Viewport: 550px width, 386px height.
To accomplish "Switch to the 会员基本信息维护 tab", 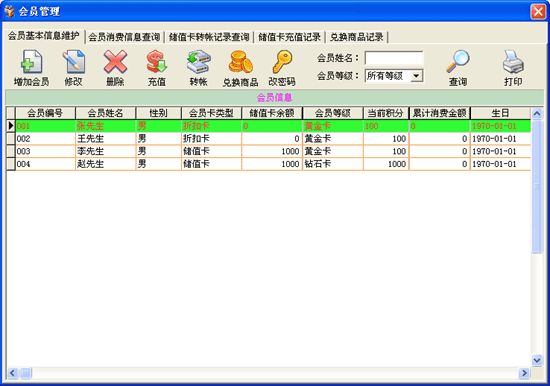I will [x=44, y=36].
